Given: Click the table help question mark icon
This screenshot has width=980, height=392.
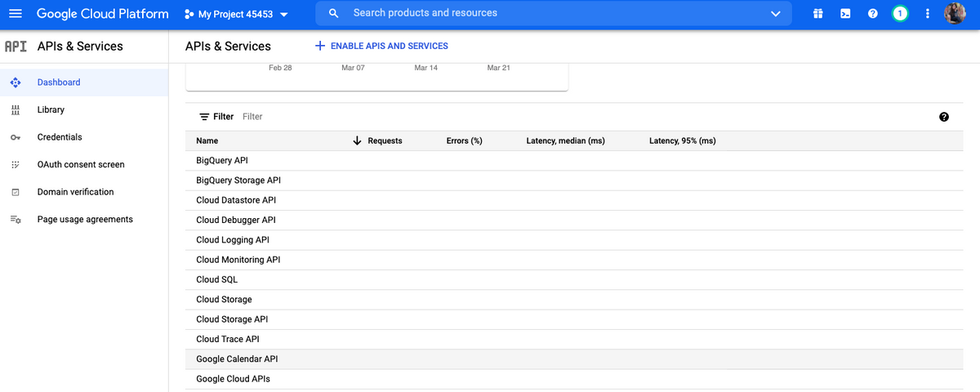Looking at the screenshot, I should (x=944, y=117).
